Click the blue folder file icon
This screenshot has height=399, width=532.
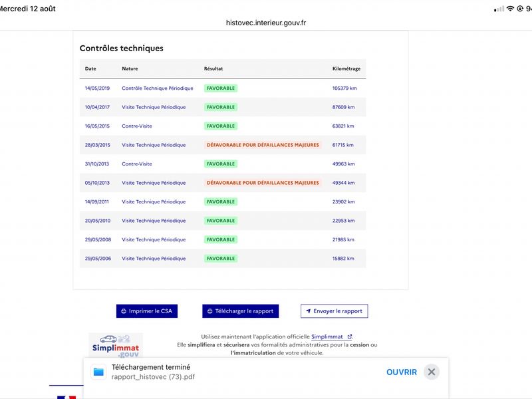[x=98, y=372]
